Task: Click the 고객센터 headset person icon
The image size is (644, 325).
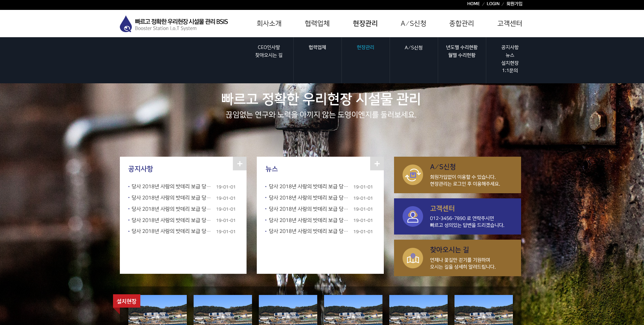Action: pos(412,216)
